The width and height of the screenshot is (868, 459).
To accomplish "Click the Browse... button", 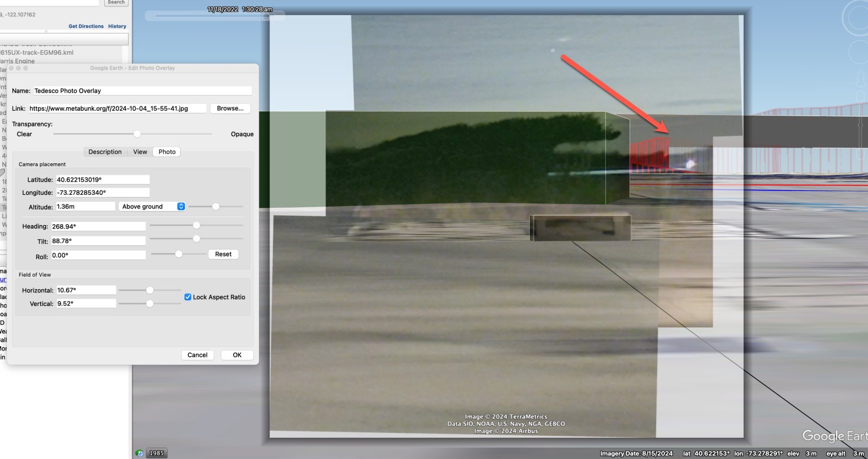I will point(230,109).
